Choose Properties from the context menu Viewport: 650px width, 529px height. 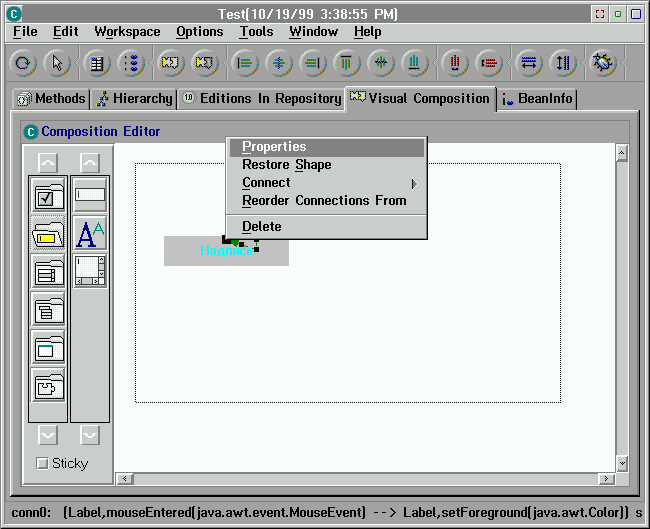[x=274, y=147]
